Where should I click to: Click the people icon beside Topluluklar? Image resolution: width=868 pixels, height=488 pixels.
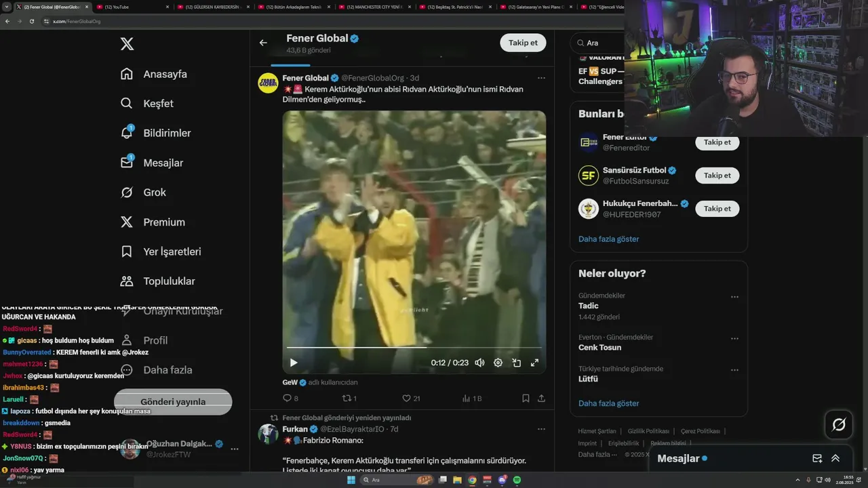click(x=127, y=281)
